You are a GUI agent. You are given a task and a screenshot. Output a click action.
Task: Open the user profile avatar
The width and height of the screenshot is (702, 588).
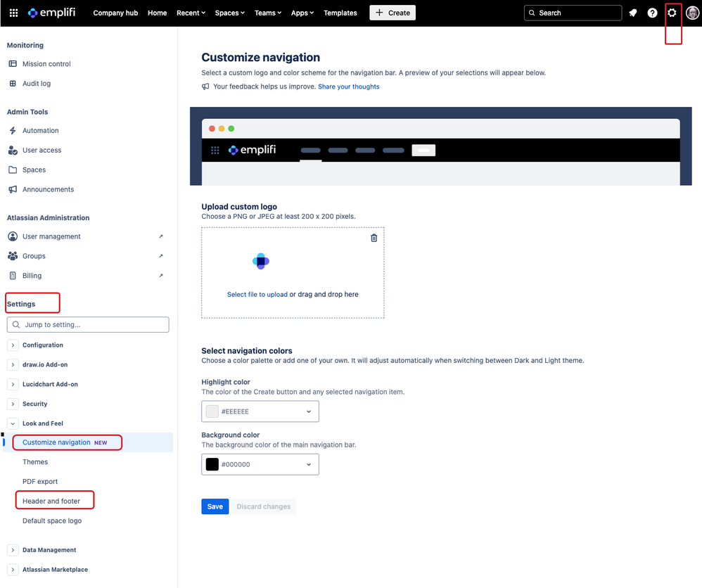click(x=692, y=13)
